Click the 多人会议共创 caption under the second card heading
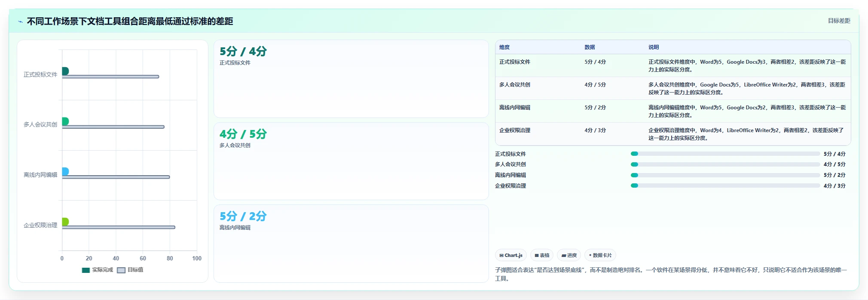868x300 pixels. pos(235,145)
